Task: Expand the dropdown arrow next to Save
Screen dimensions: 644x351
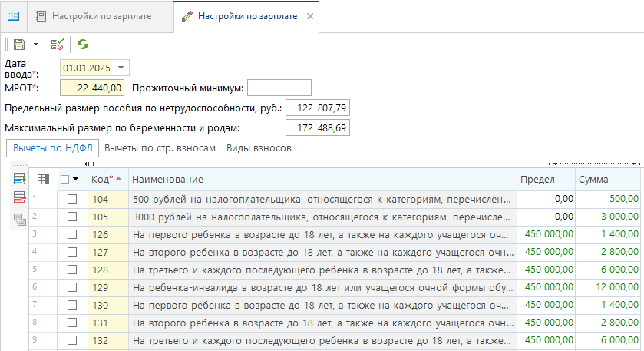Action: [x=35, y=45]
